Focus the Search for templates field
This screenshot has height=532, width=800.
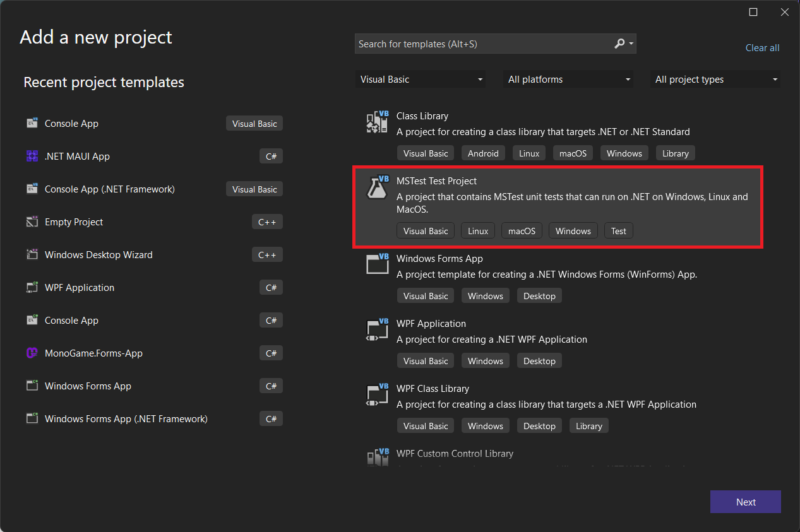[483, 44]
